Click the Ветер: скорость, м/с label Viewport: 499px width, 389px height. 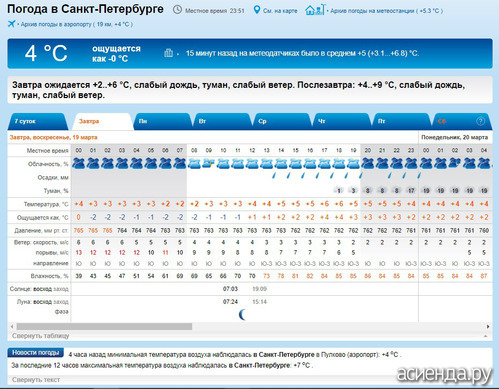click(41, 242)
